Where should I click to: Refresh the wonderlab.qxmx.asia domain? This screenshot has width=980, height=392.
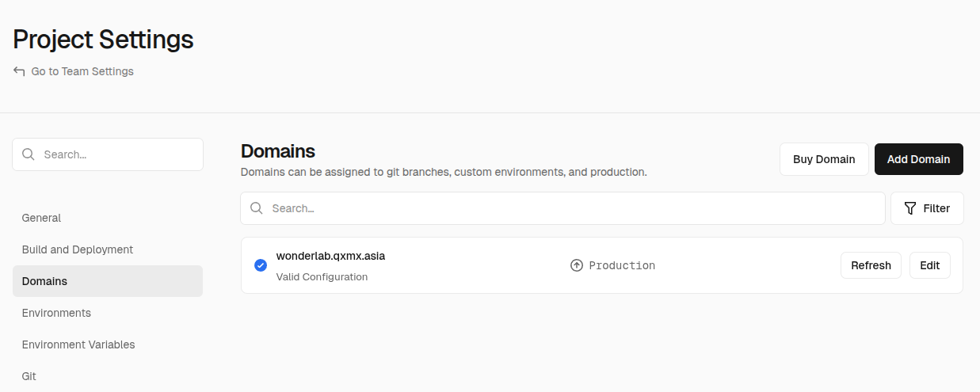click(871, 265)
